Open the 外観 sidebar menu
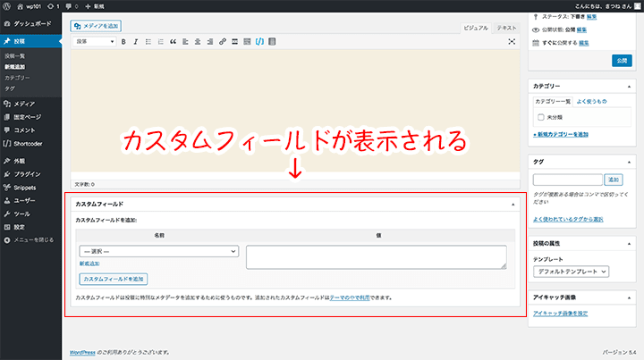644x360 pixels. click(x=30, y=161)
